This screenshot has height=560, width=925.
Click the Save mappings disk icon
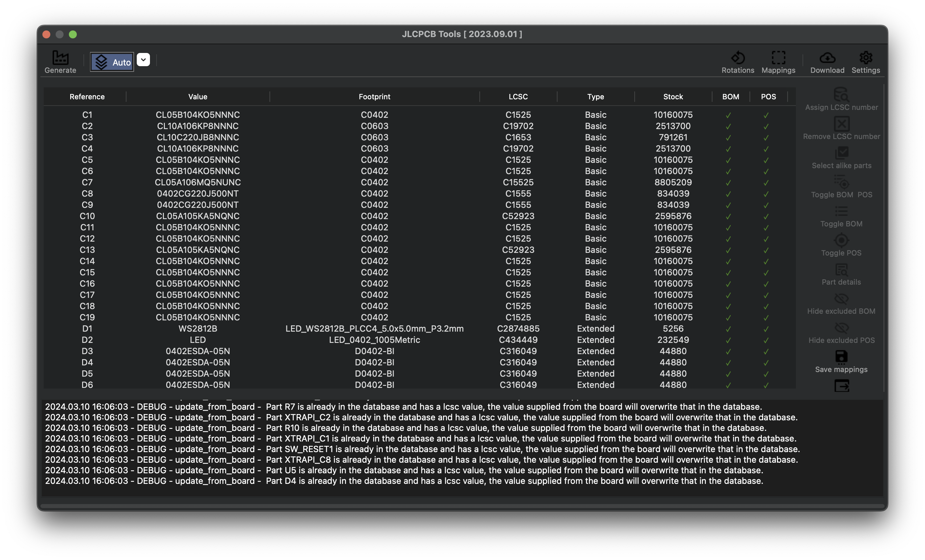[841, 357]
